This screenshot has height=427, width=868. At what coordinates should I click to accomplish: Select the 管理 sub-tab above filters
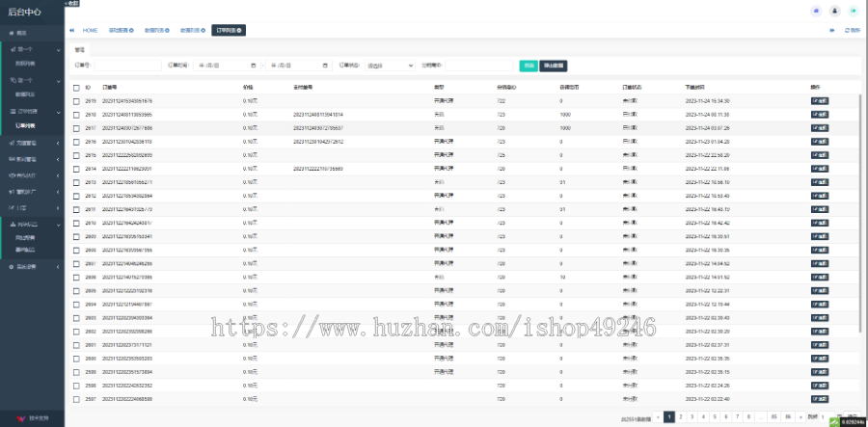point(80,49)
